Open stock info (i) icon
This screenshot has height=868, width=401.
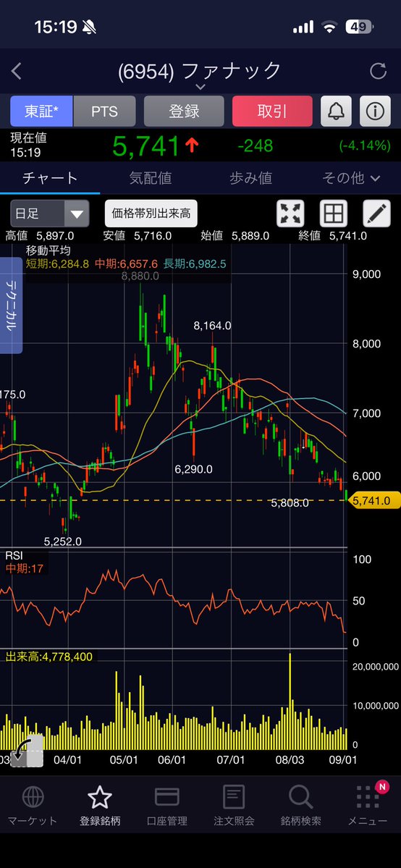coord(375,111)
